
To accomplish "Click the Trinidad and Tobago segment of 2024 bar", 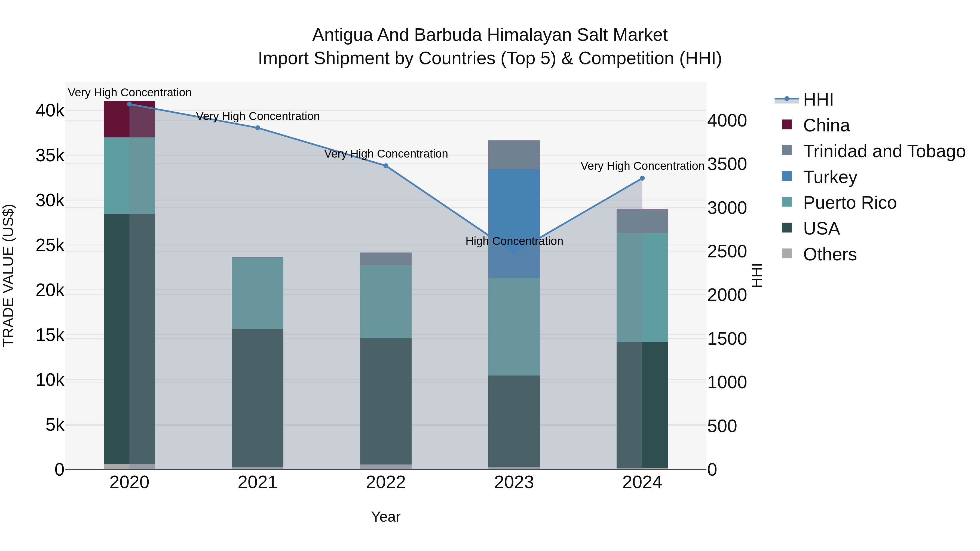I will point(642,221).
